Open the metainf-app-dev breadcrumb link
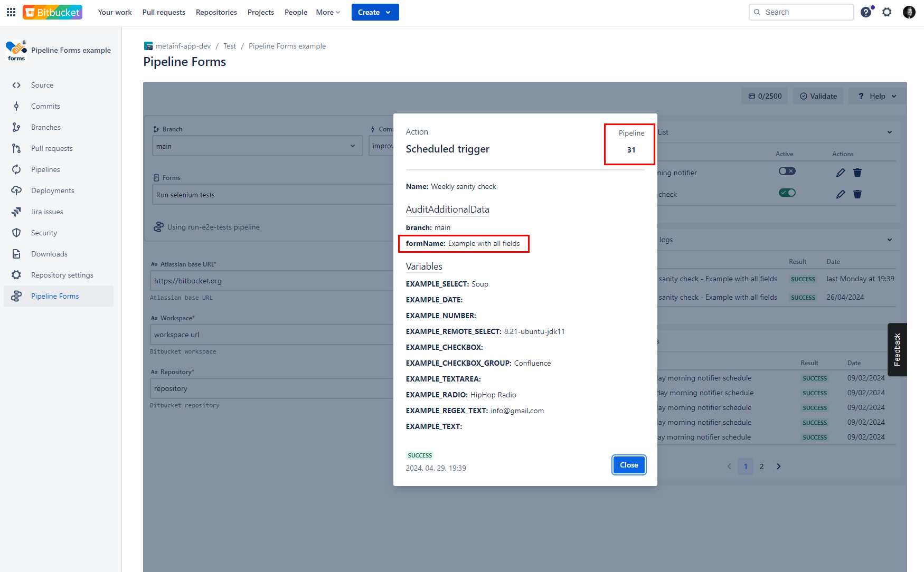The height and width of the screenshot is (572, 924). click(183, 46)
